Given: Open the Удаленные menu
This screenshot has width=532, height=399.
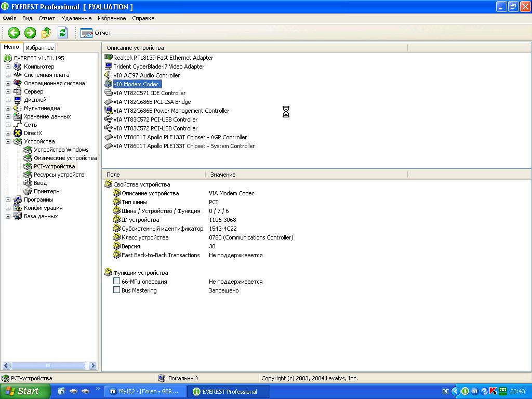Looking at the screenshot, I should tap(76, 18).
